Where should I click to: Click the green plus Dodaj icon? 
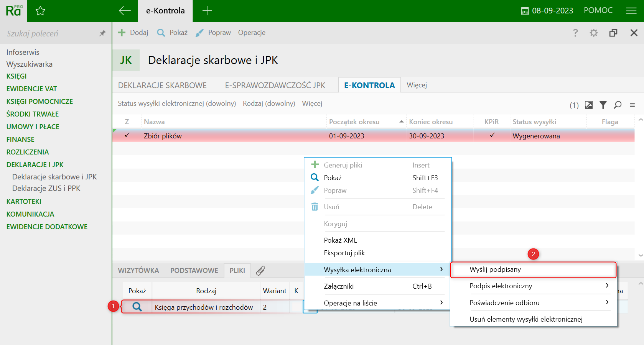tap(122, 33)
